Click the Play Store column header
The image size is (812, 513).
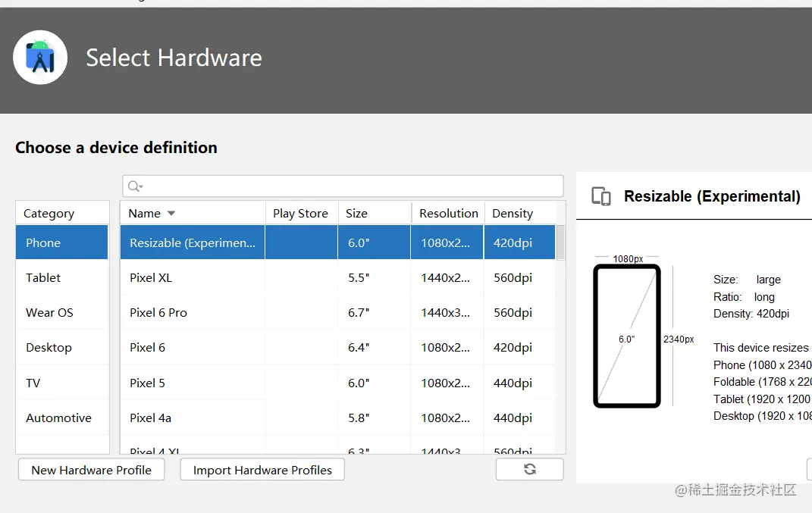(x=302, y=213)
